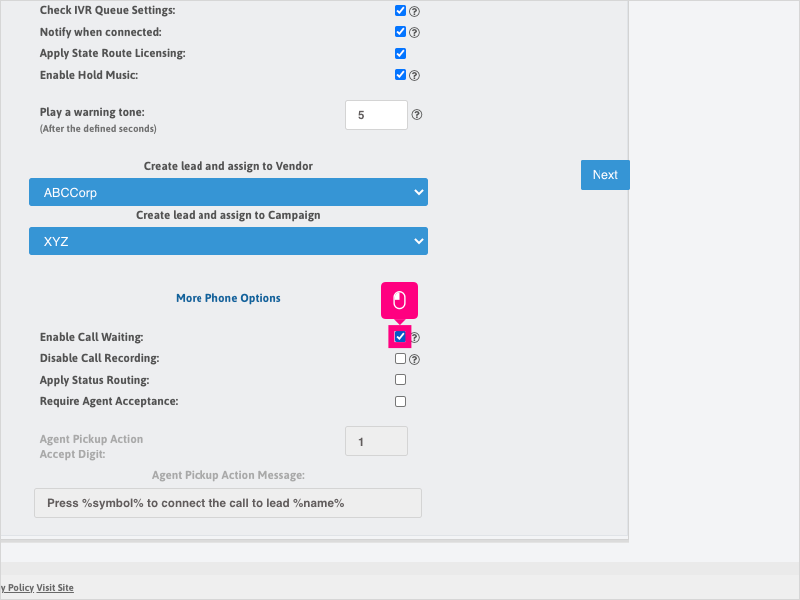Screen dimensions: 800x600
Task: Open the XYZ campaign dropdown
Action: pyautogui.click(x=228, y=241)
